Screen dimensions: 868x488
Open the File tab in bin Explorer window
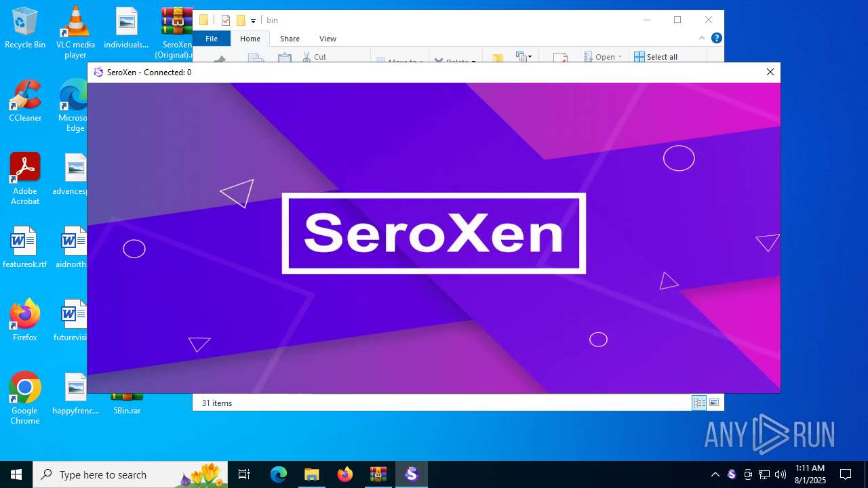tap(212, 39)
